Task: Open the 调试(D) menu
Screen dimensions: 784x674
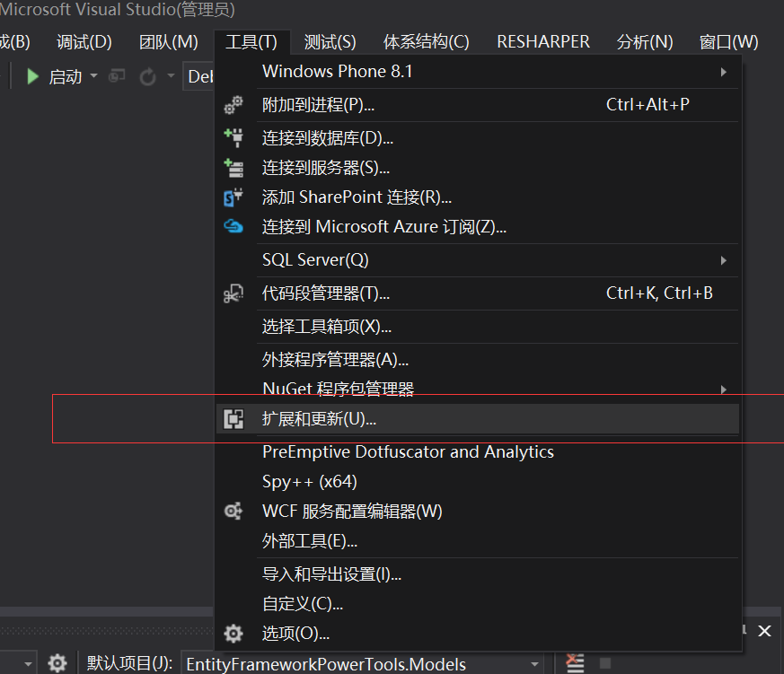Action: [x=84, y=42]
